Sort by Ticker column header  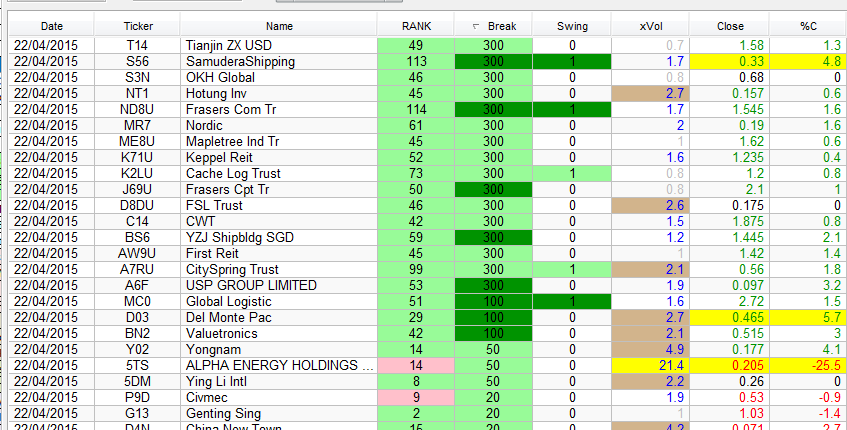pos(138,26)
